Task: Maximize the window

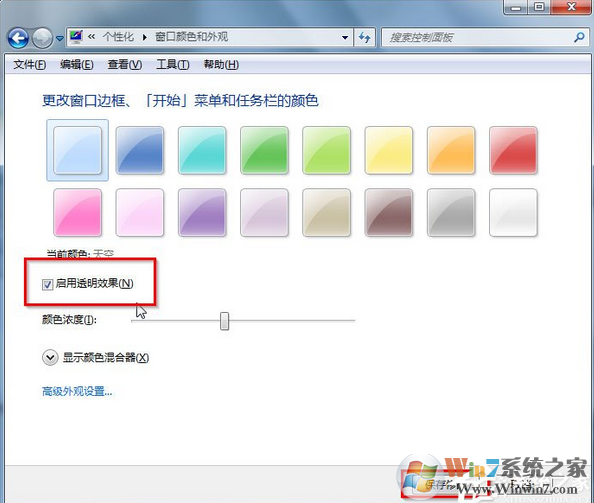Action: [539, 7]
